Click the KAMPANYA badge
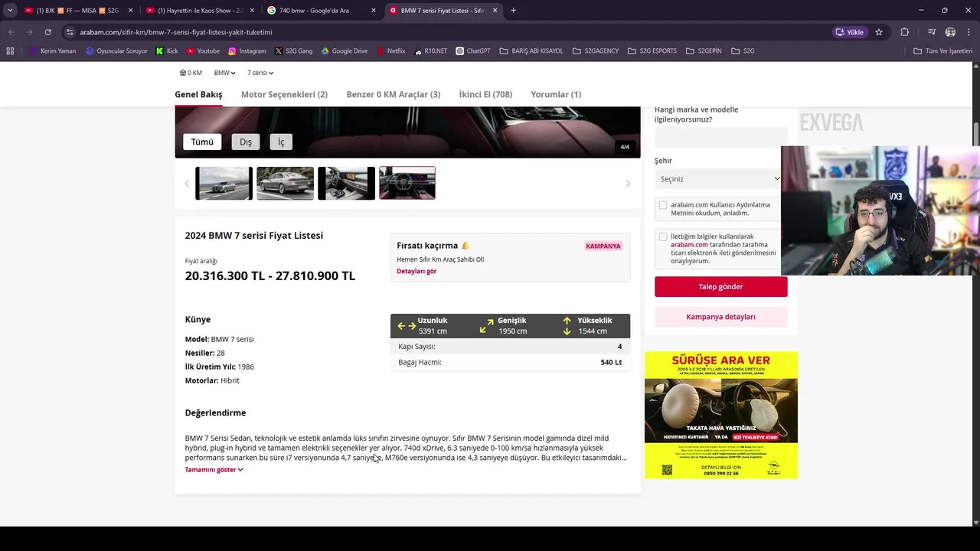This screenshot has width=980, height=551. point(603,246)
